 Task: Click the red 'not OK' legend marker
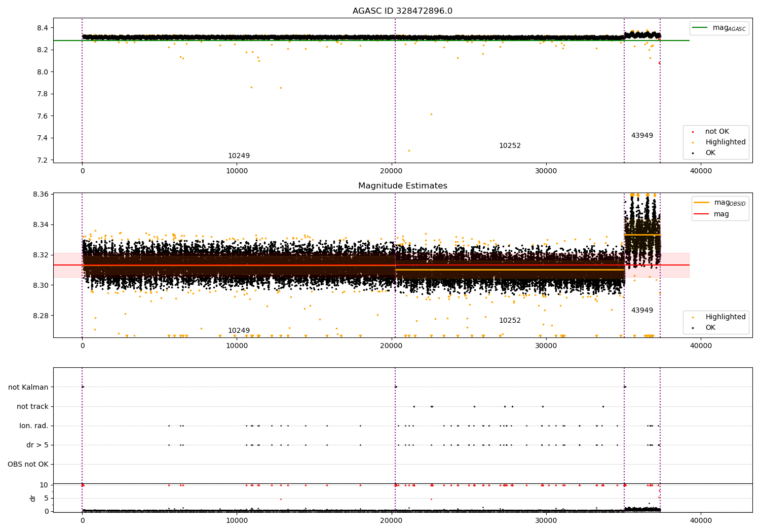click(693, 132)
